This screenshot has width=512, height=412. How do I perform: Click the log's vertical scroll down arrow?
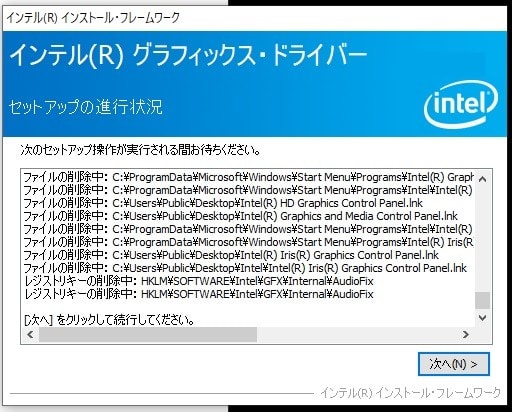482,318
